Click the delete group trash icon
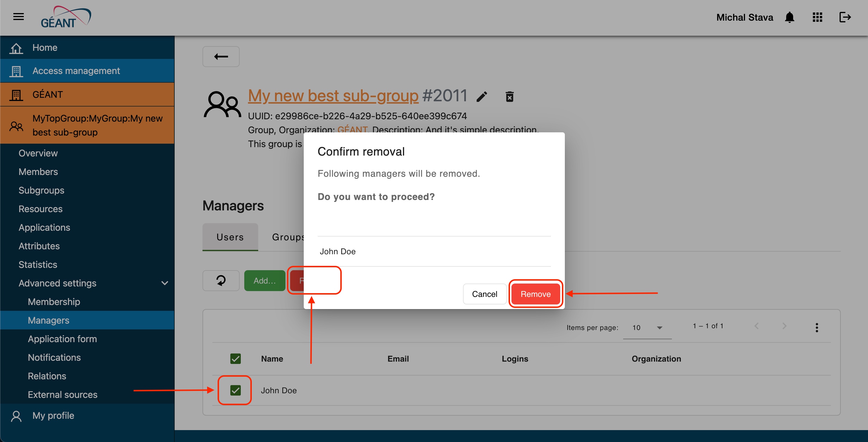The width and height of the screenshot is (868, 442). coord(509,97)
